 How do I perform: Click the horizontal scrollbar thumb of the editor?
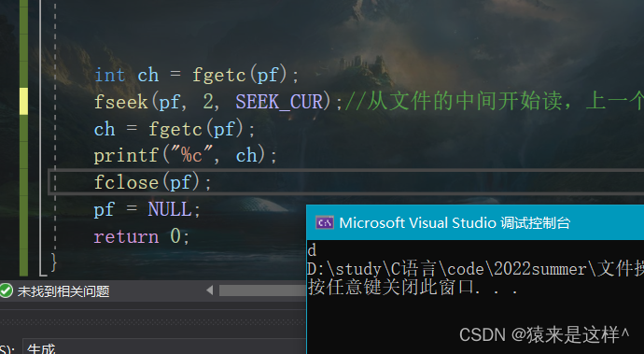point(262,290)
